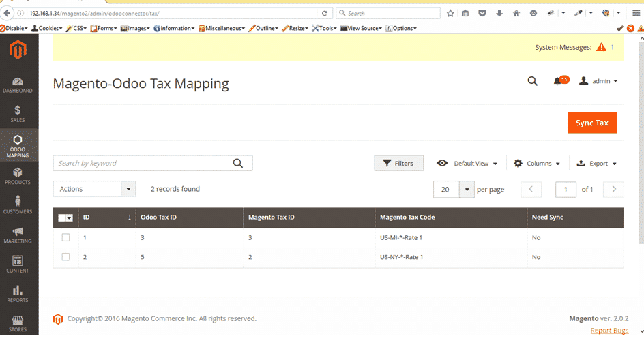Open the Odoo Mapping sidebar menu

tap(18, 146)
